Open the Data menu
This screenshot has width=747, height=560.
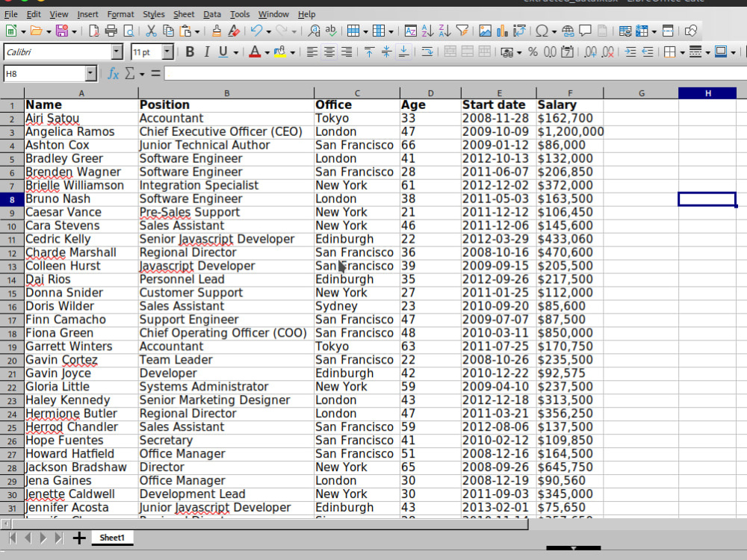(x=212, y=14)
